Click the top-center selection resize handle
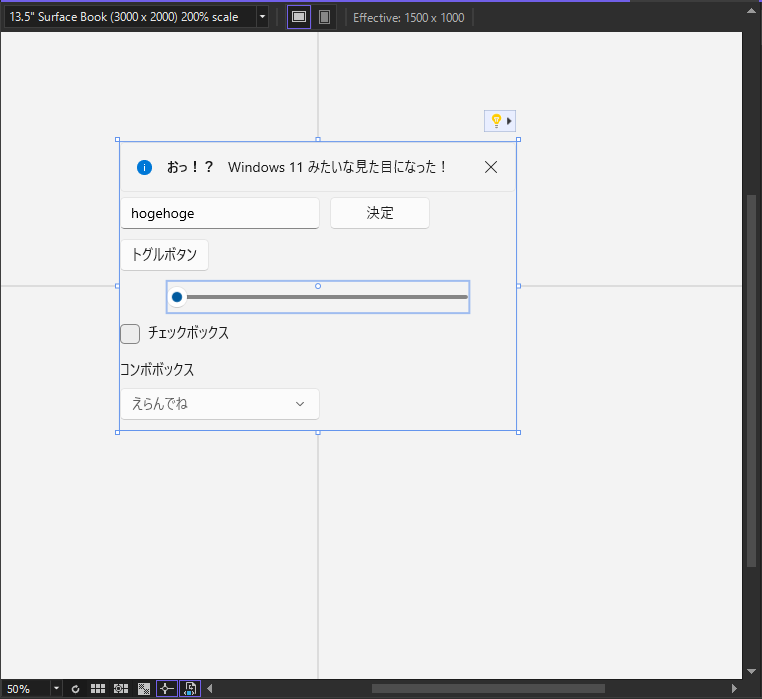 point(318,140)
